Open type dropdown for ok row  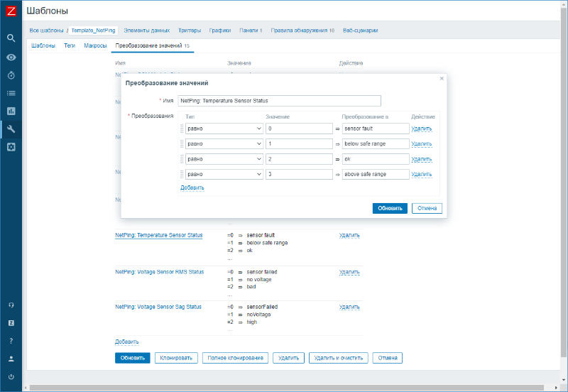tap(224, 159)
